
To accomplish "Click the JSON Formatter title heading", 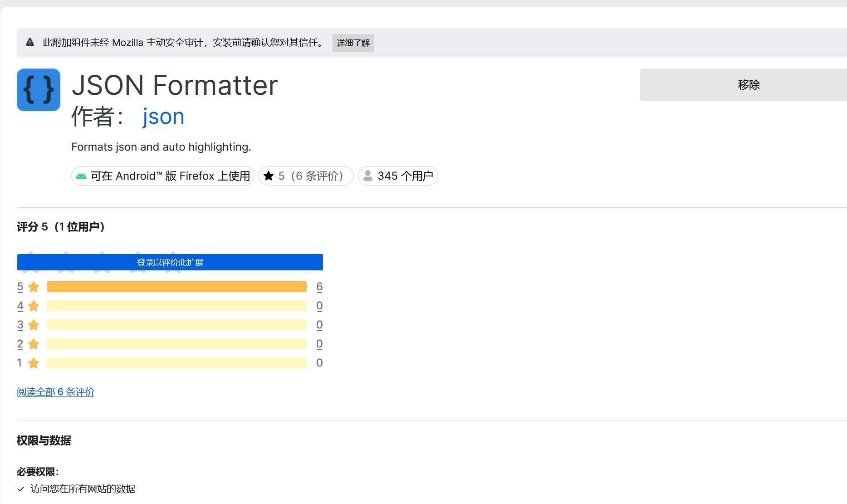I will (x=175, y=85).
